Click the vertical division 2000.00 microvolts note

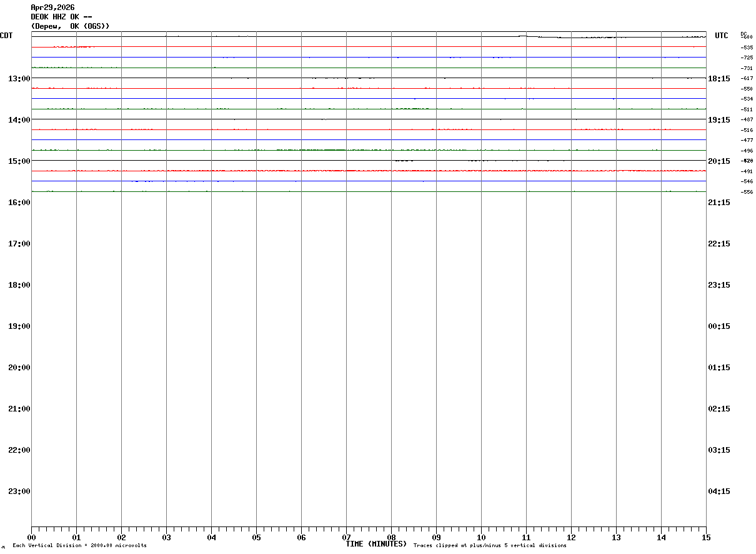[80, 546]
